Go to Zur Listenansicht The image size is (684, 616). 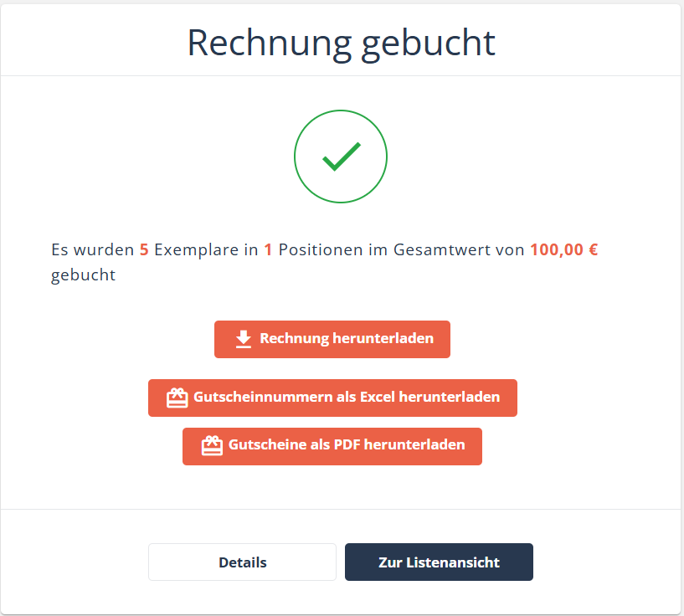[x=439, y=562]
